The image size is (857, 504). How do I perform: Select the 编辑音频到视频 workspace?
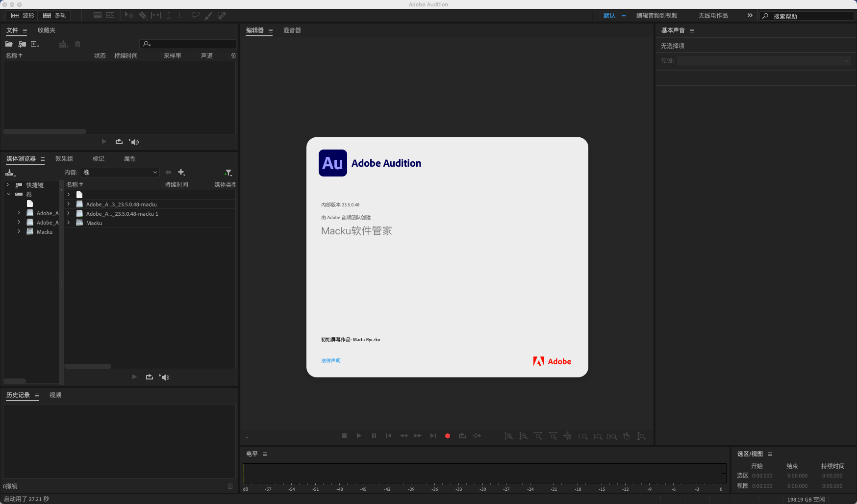tap(657, 16)
